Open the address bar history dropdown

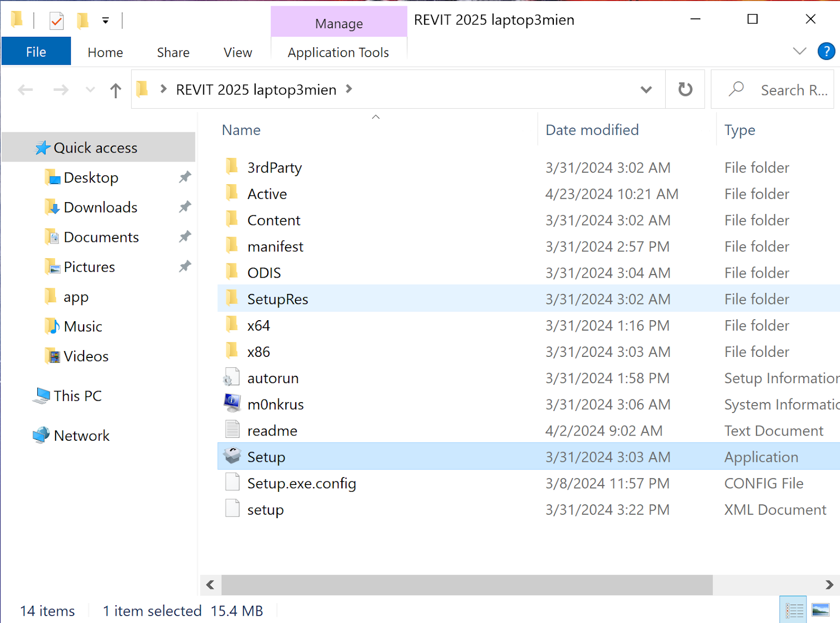(x=646, y=90)
